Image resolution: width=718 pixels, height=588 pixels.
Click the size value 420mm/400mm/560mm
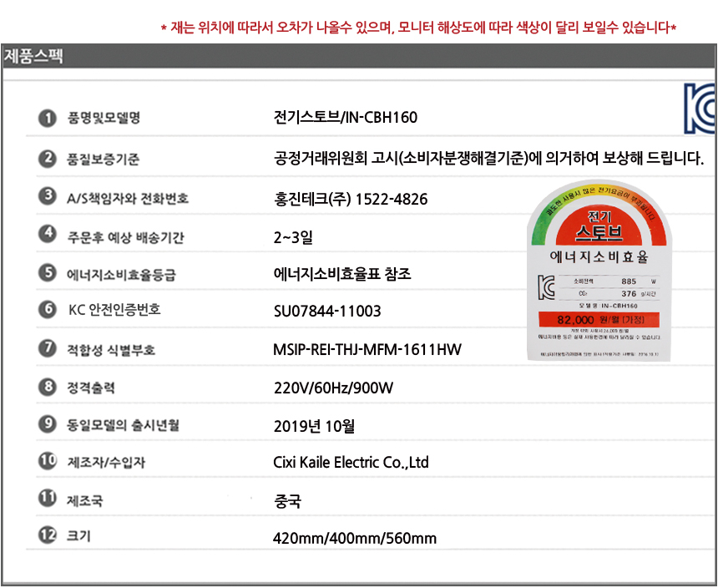point(355,538)
